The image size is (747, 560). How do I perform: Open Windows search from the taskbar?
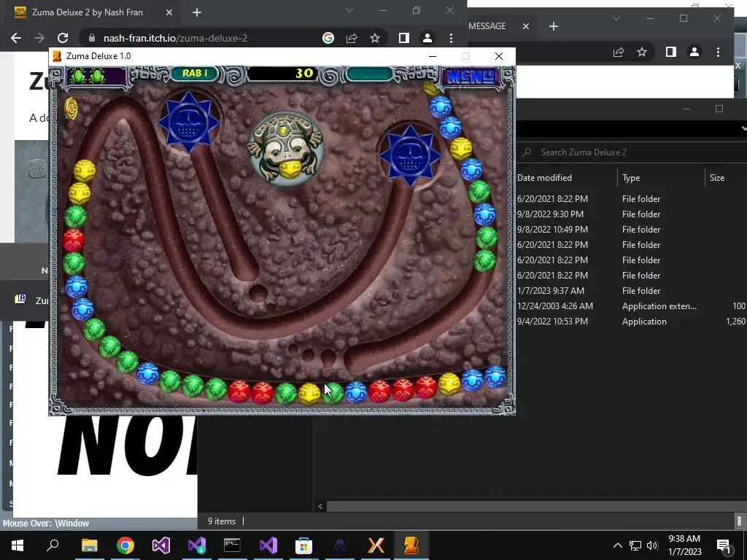point(53,545)
